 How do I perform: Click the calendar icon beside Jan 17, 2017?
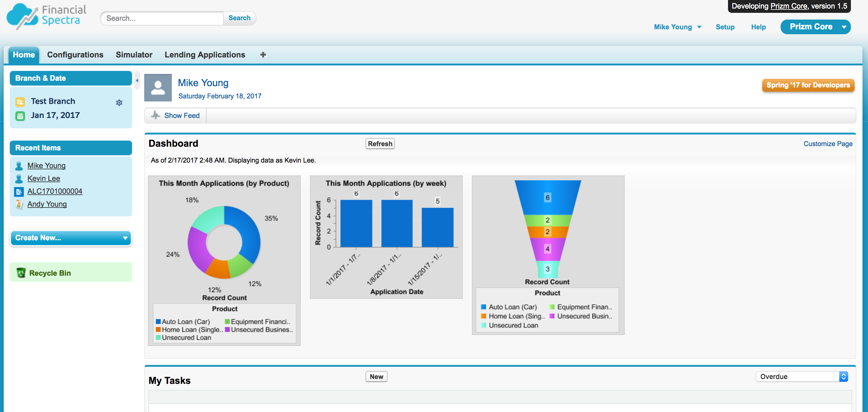tap(20, 116)
